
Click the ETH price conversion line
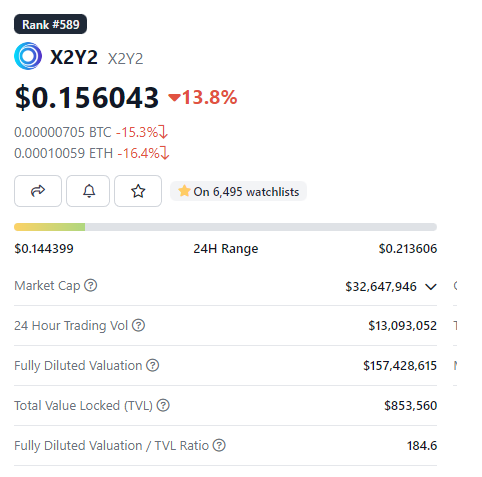point(92,153)
